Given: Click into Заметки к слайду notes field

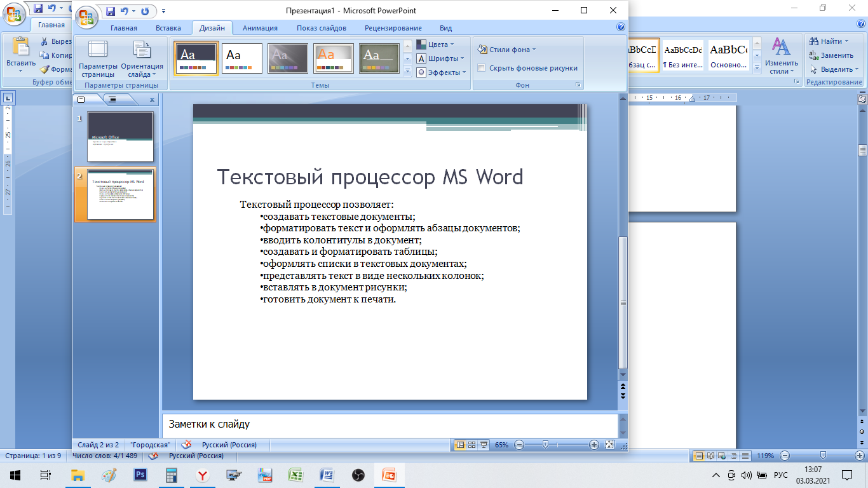Looking at the screenshot, I should (390, 424).
